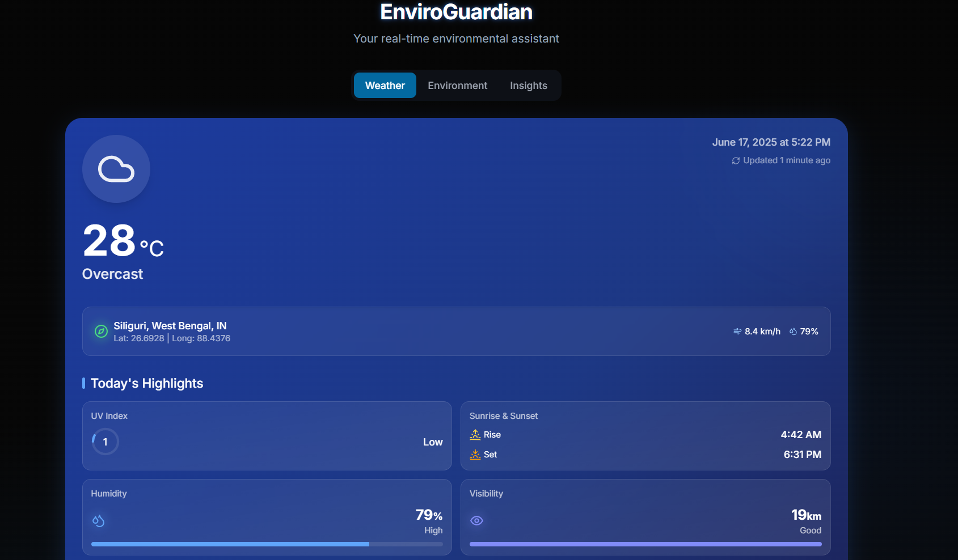Click the 'Long: 88.4376' coordinate text
This screenshot has height=560, width=958.
tap(201, 338)
